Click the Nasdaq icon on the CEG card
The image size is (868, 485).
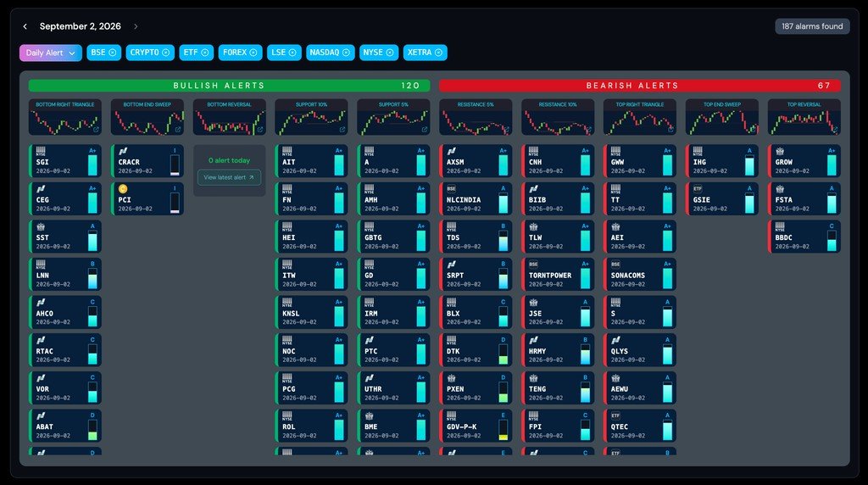pyautogui.click(x=41, y=189)
